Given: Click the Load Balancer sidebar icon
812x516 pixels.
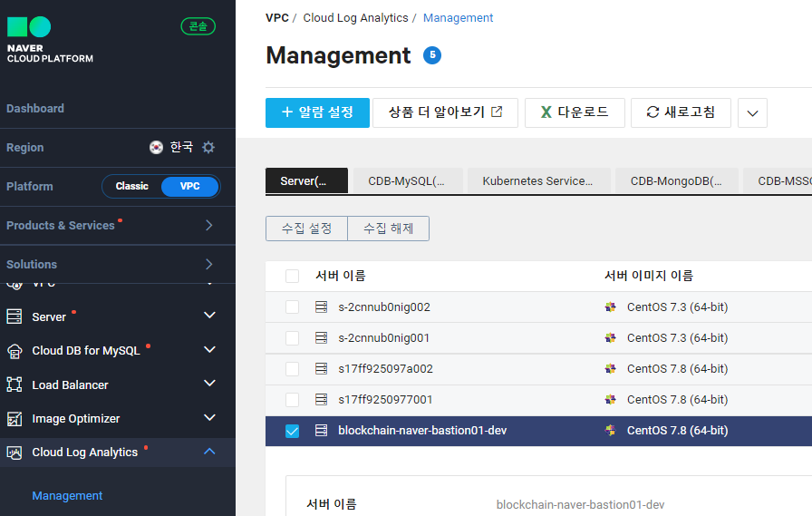Looking at the screenshot, I should (x=14, y=385).
